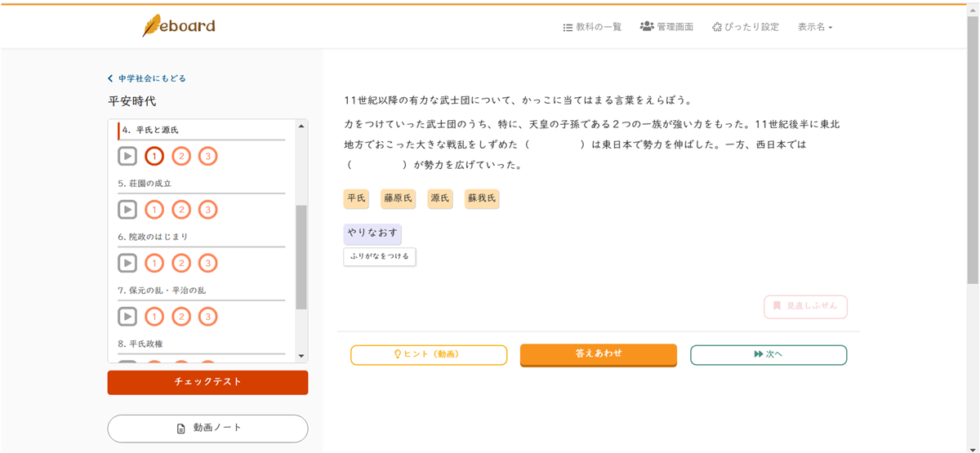
Task: Select the 源氏 answer chip
Action: (440, 198)
